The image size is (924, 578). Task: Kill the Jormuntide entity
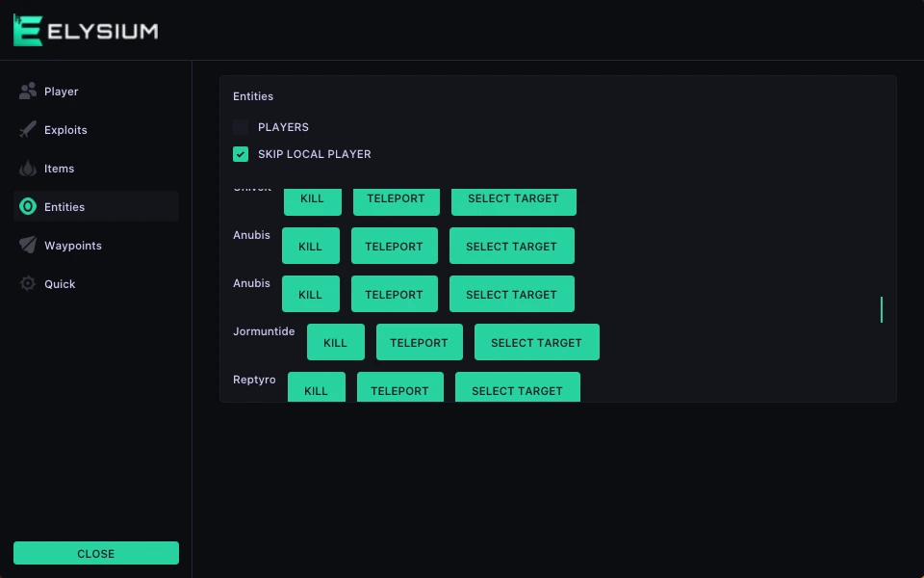pos(336,342)
